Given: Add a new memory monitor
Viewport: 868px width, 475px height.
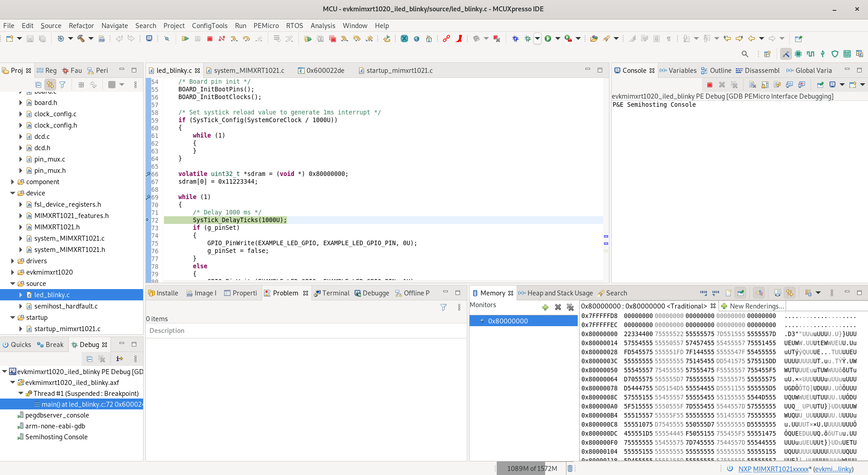Looking at the screenshot, I should [545, 308].
